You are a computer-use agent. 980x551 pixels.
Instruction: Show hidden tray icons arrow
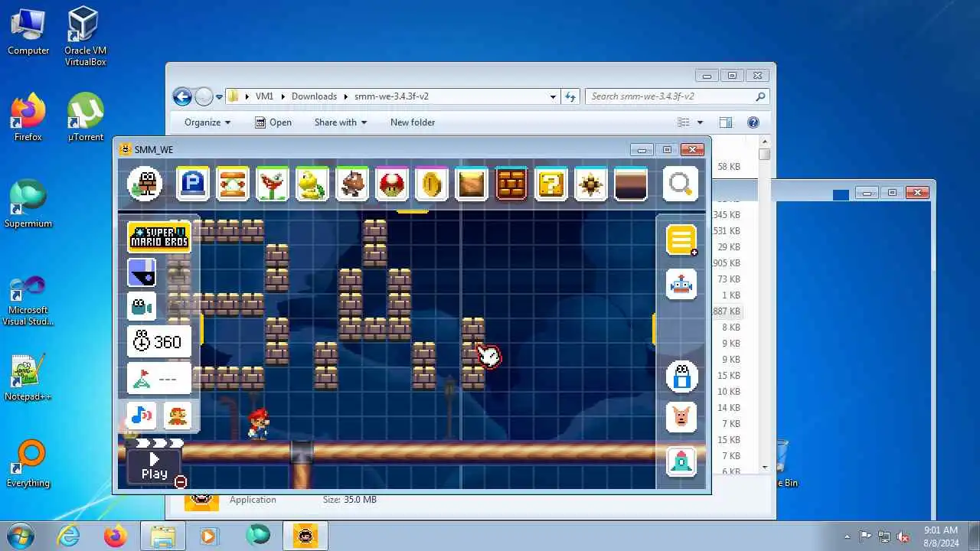pos(847,536)
